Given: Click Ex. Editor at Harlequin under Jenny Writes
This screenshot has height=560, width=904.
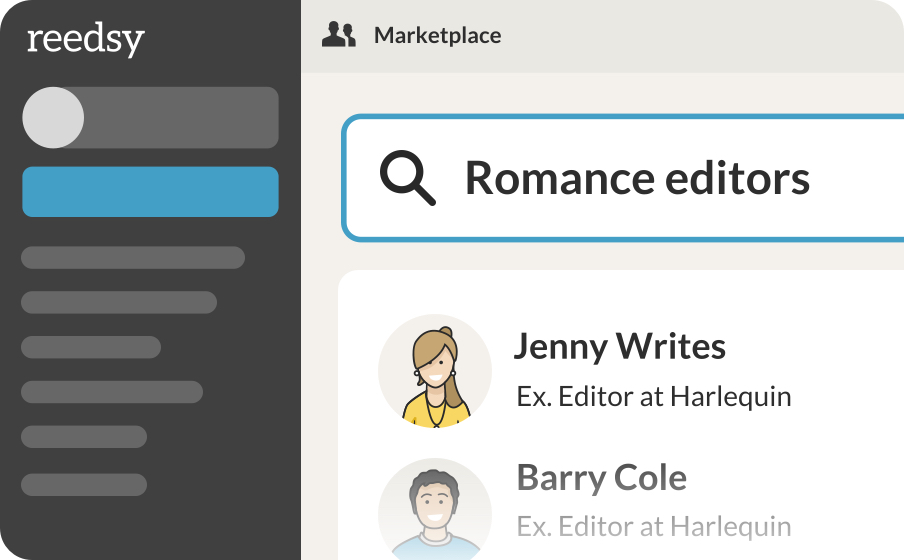Looking at the screenshot, I should [x=654, y=397].
